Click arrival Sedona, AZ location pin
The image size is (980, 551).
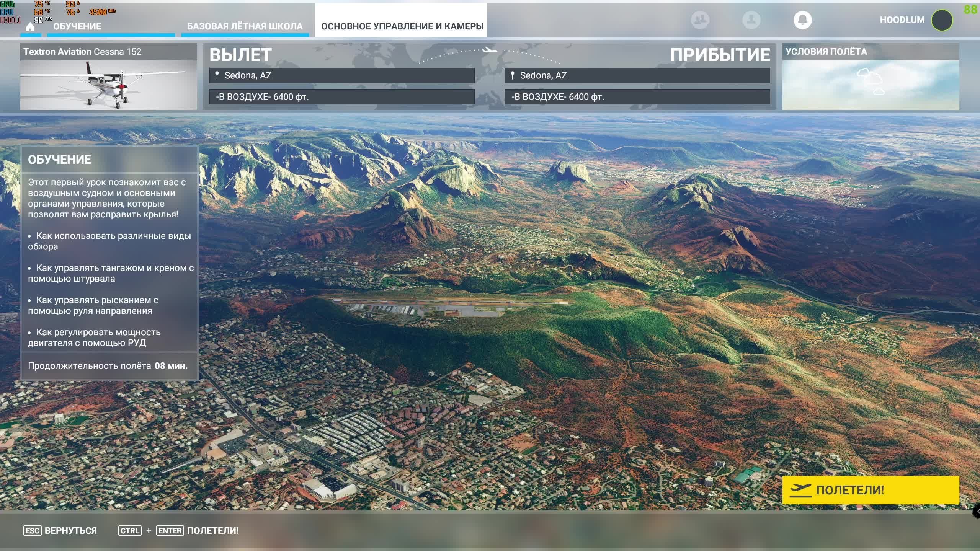[x=513, y=75]
